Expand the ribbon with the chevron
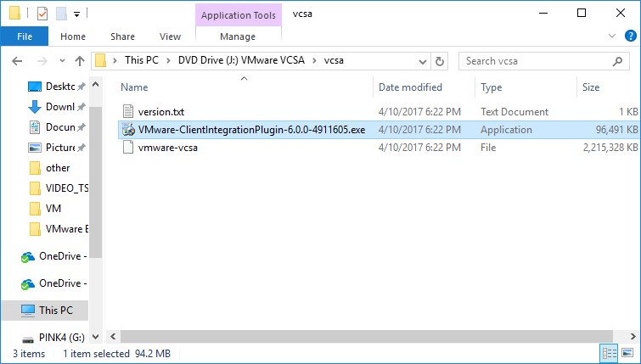 point(612,36)
